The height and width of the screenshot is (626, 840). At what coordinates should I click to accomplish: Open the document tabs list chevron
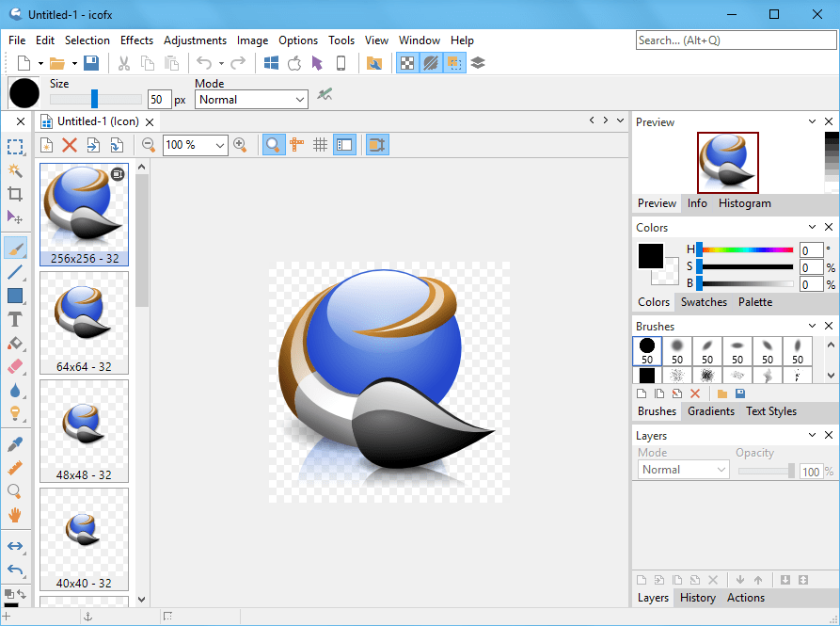click(620, 120)
